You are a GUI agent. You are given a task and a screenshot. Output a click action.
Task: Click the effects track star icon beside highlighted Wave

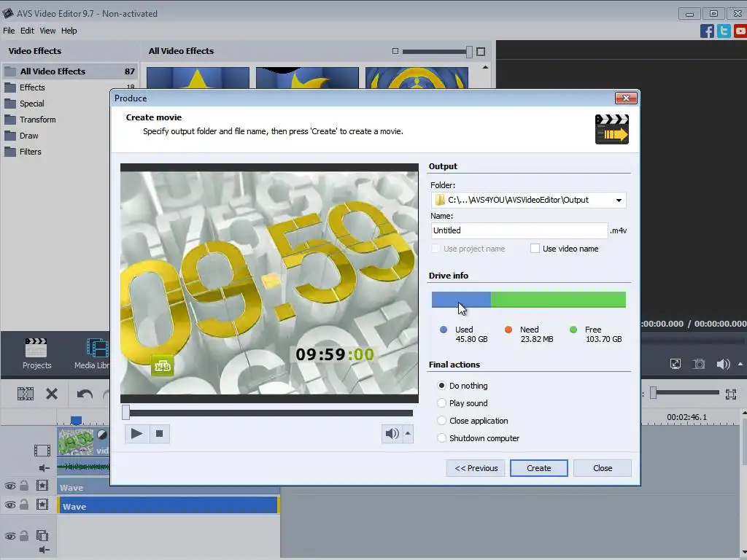point(42,505)
